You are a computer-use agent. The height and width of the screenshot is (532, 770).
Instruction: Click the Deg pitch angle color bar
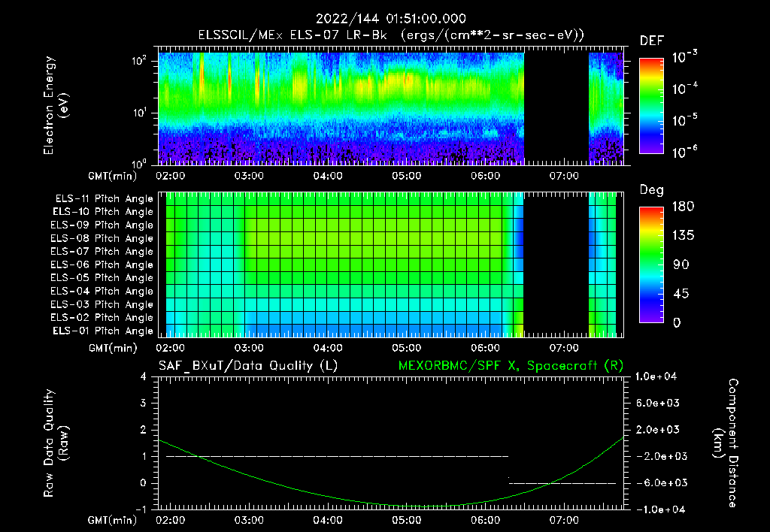pyautogui.click(x=651, y=264)
